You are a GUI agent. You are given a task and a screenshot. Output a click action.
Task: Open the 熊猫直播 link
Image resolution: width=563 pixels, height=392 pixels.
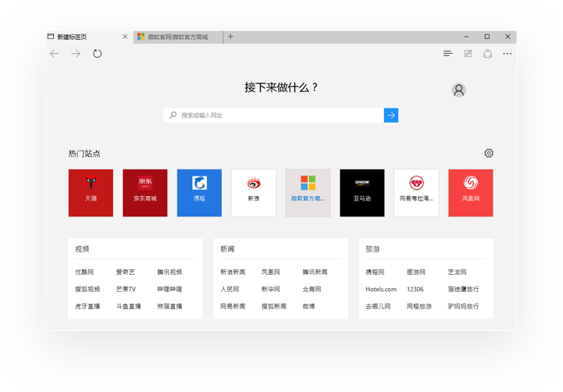pyautogui.click(x=169, y=307)
